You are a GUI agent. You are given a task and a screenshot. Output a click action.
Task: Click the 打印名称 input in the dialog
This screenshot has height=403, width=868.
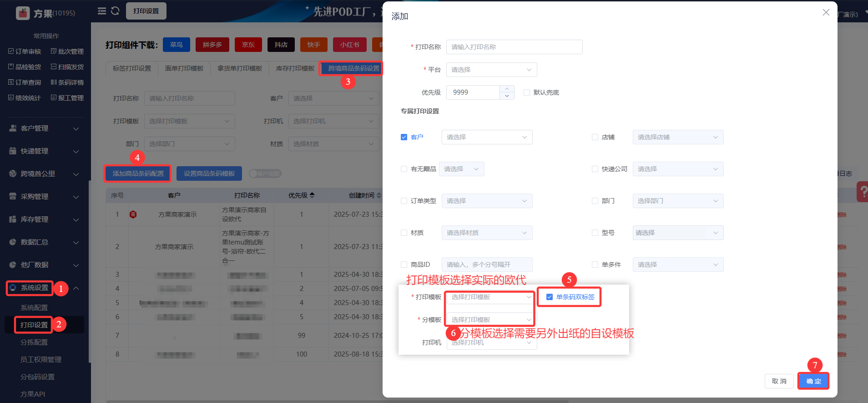(514, 47)
